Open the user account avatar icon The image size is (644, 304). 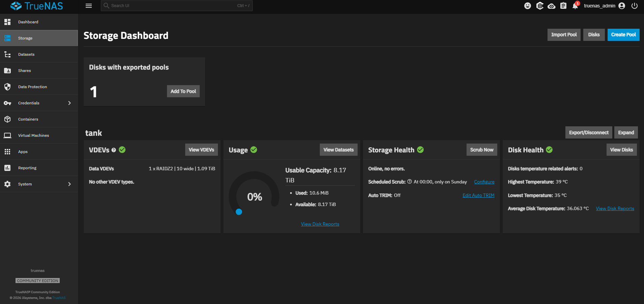click(622, 6)
